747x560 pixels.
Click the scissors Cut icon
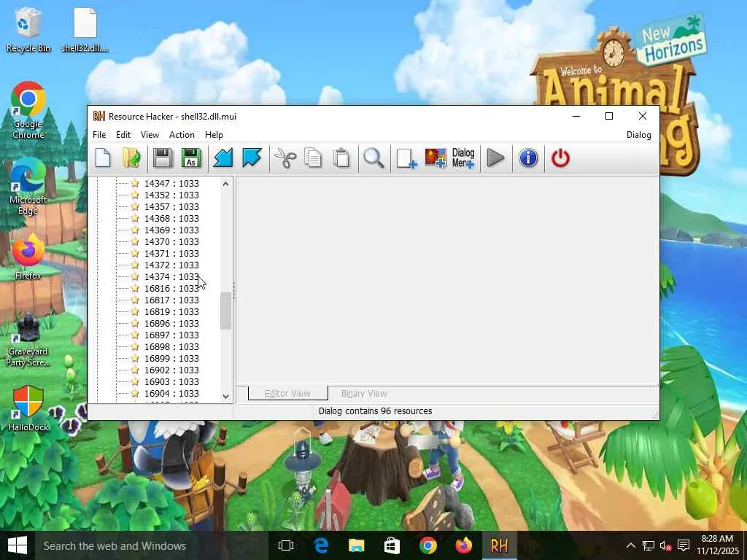(285, 158)
